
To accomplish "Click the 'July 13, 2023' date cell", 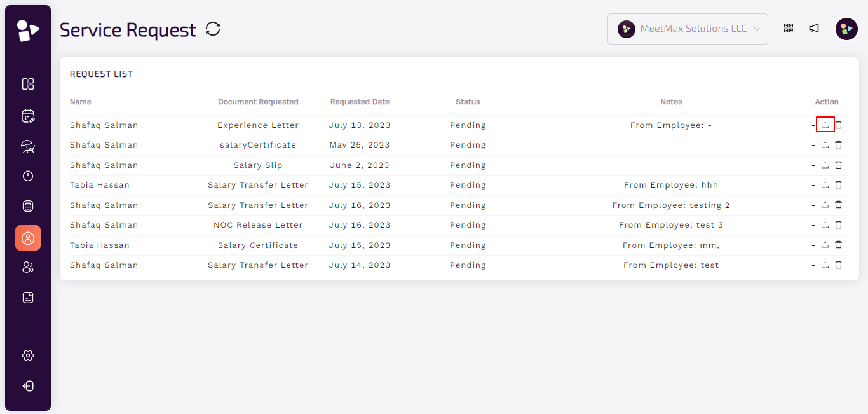I will pos(360,125).
